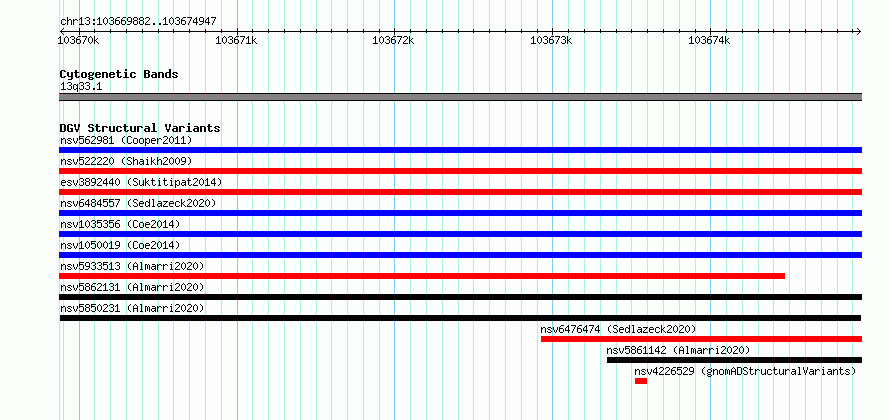
Task: Click the nsv562981 (Cooper2011) label
Action: click(x=126, y=140)
